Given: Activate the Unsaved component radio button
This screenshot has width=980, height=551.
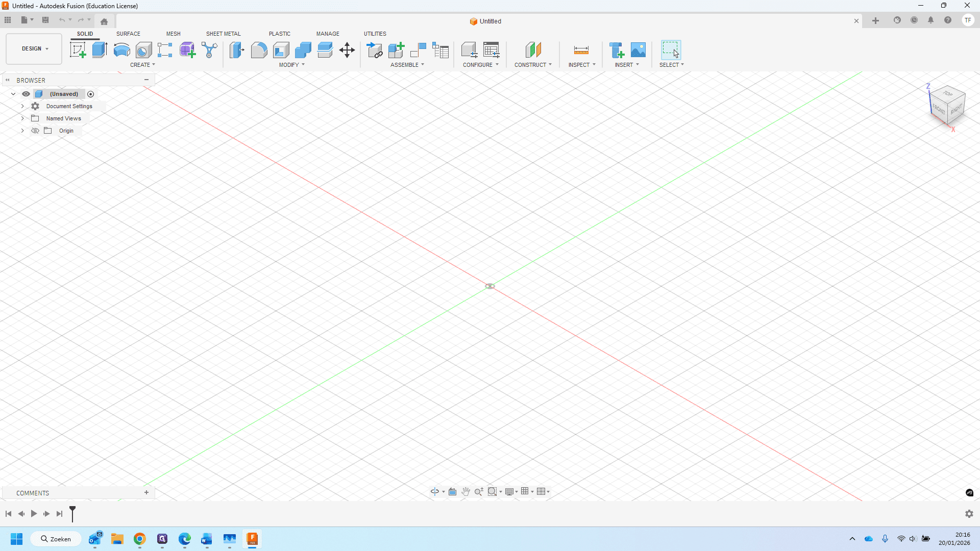Looking at the screenshot, I should tap(91, 94).
